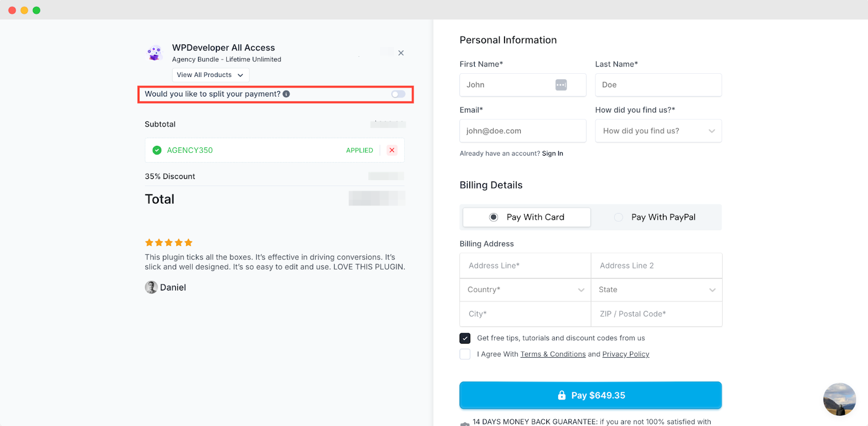Expand the View All Products dropdown

click(210, 75)
